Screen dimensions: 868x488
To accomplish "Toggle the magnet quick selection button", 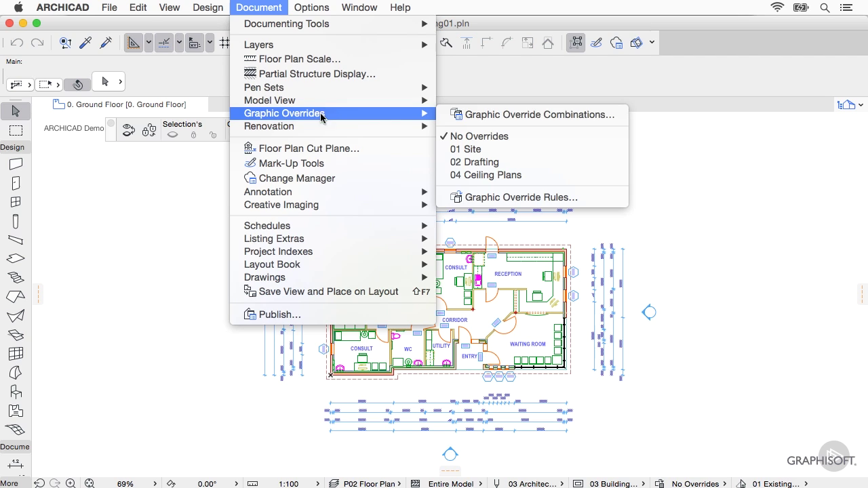I will (x=78, y=85).
